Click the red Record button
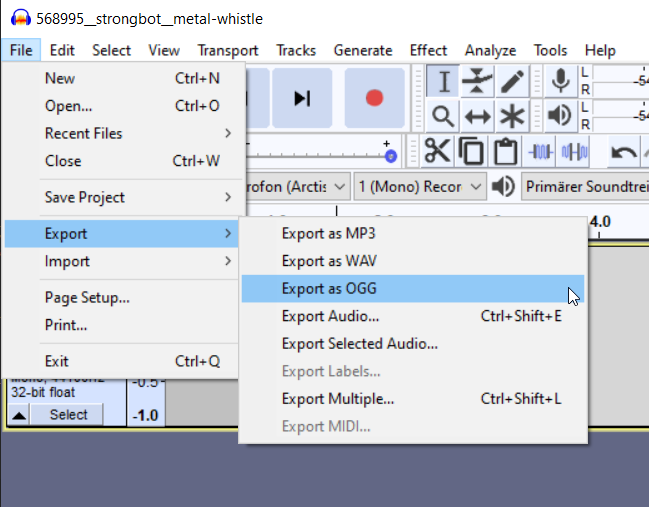The width and height of the screenshot is (649, 507). point(374,97)
